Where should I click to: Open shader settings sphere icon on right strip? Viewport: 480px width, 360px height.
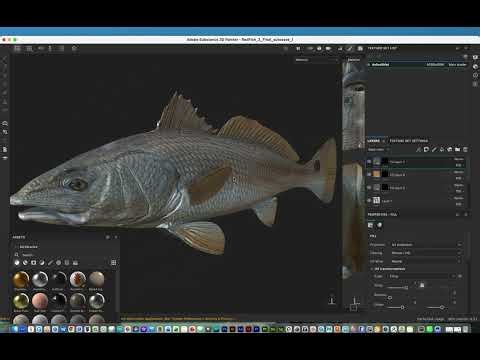tap(475, 67)
